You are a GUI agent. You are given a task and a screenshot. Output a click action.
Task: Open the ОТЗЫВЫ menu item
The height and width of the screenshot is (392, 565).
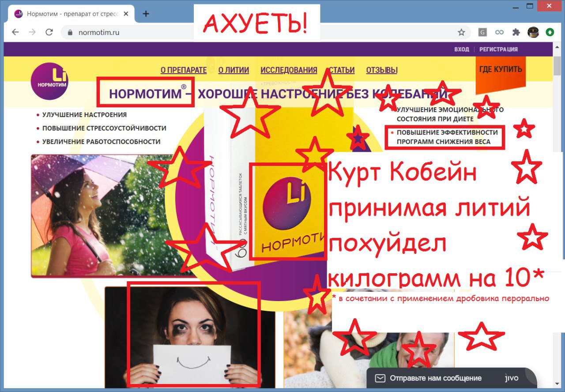tap(382, 70)
